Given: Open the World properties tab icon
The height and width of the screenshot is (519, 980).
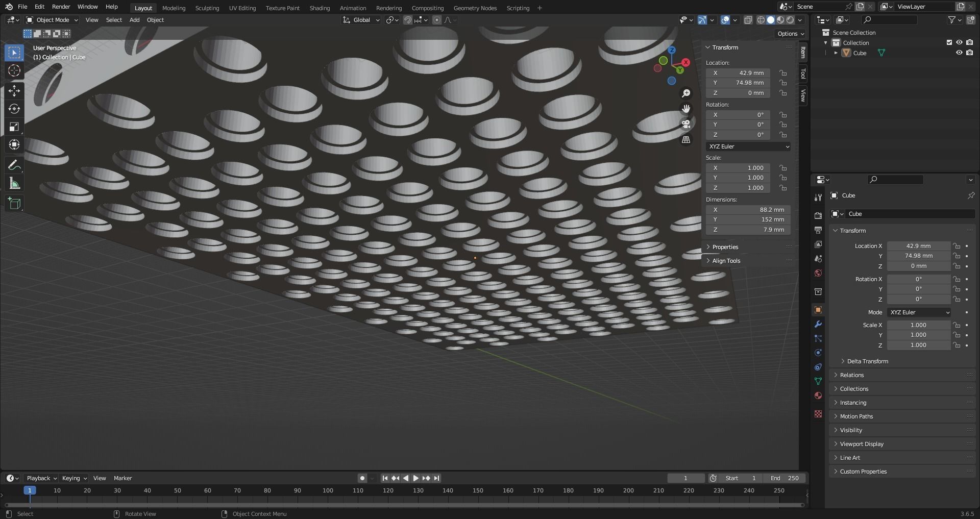Looking at the screenshot, I should (x=818, y=273).
